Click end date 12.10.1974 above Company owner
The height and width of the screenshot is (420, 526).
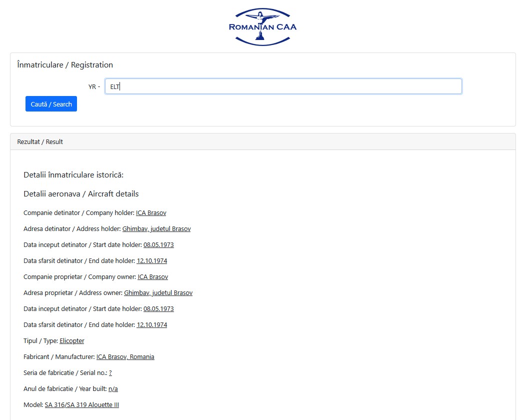[x=152, y=261]
